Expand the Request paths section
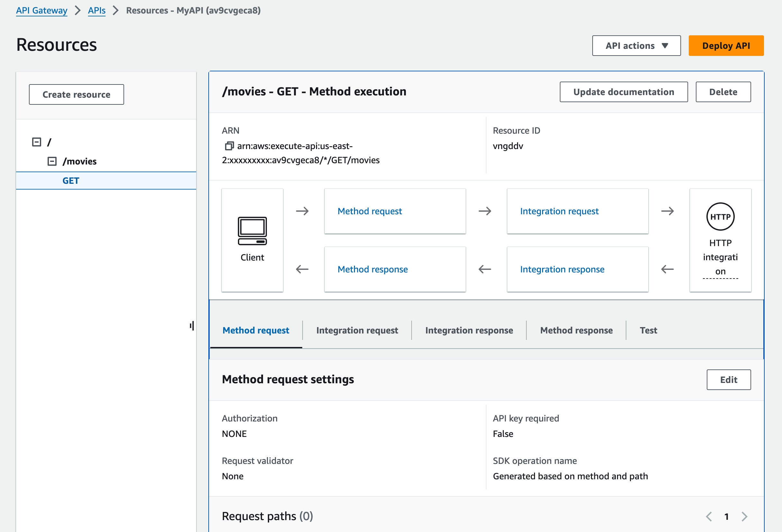 tap(266, 515)
